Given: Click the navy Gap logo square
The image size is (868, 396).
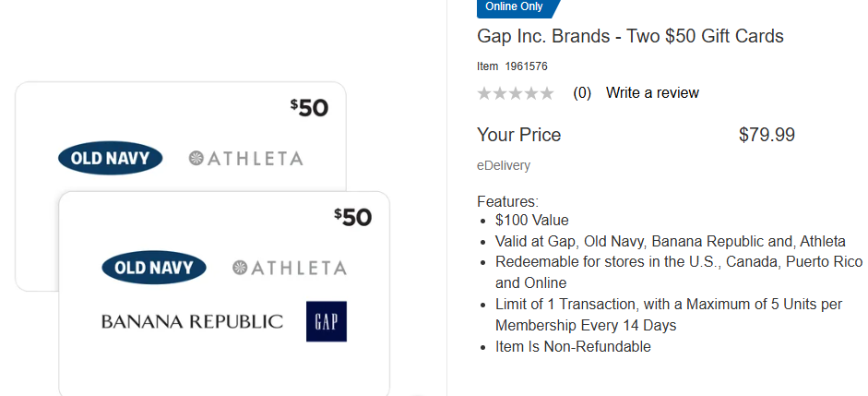Looking at the screenshot, I should [x=327, y=321].
